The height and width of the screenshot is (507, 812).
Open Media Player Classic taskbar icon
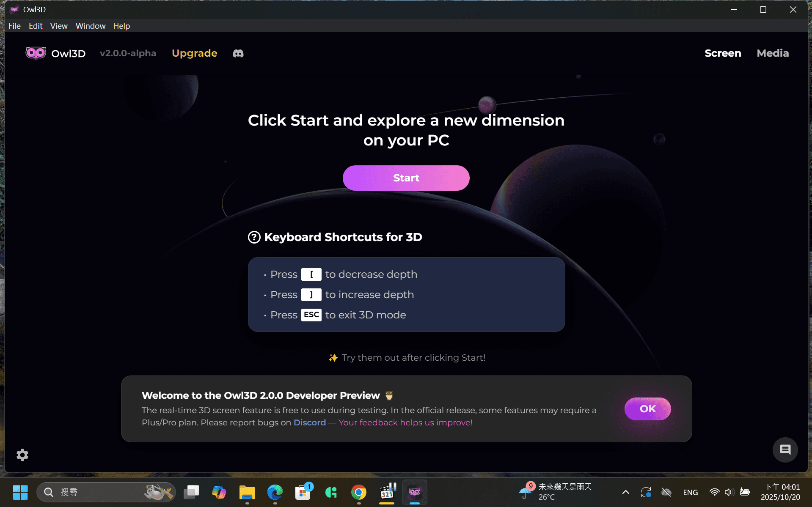[x=387, y=492]
